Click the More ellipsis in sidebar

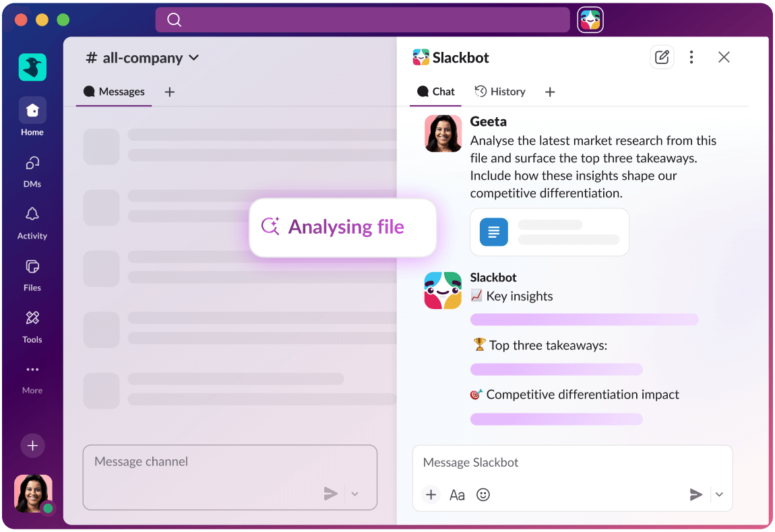point(32,370)
